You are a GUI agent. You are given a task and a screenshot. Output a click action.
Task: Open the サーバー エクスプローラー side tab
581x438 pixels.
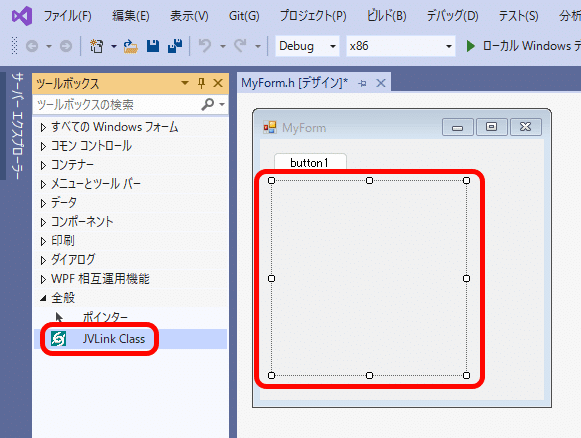pos(17,126)
